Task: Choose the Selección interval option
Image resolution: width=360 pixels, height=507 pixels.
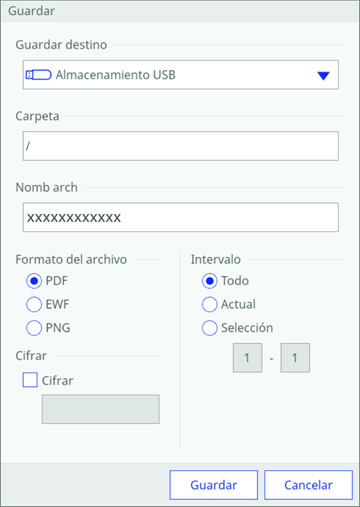Action: pyautogui.click(x=210, y=328)
